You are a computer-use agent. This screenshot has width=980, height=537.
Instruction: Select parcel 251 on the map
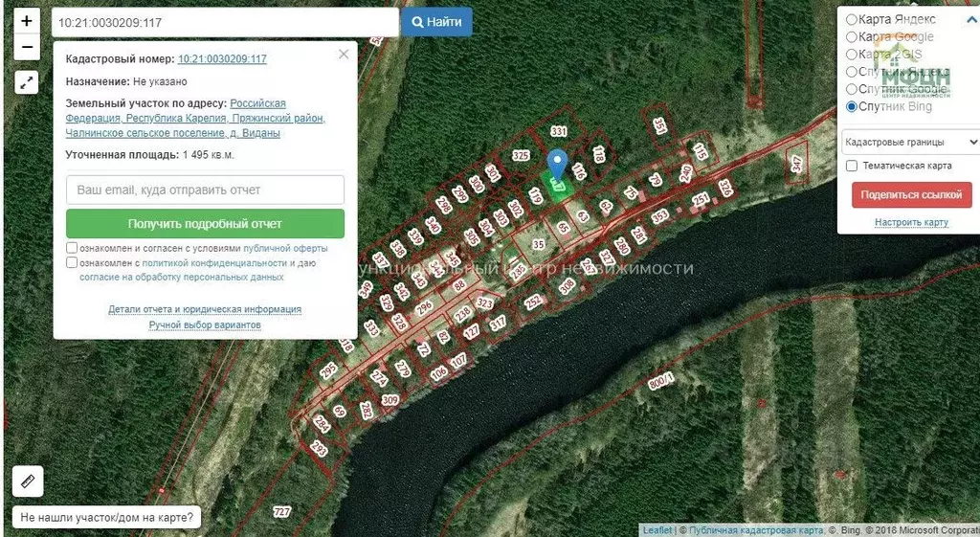(x=701, y=199)
